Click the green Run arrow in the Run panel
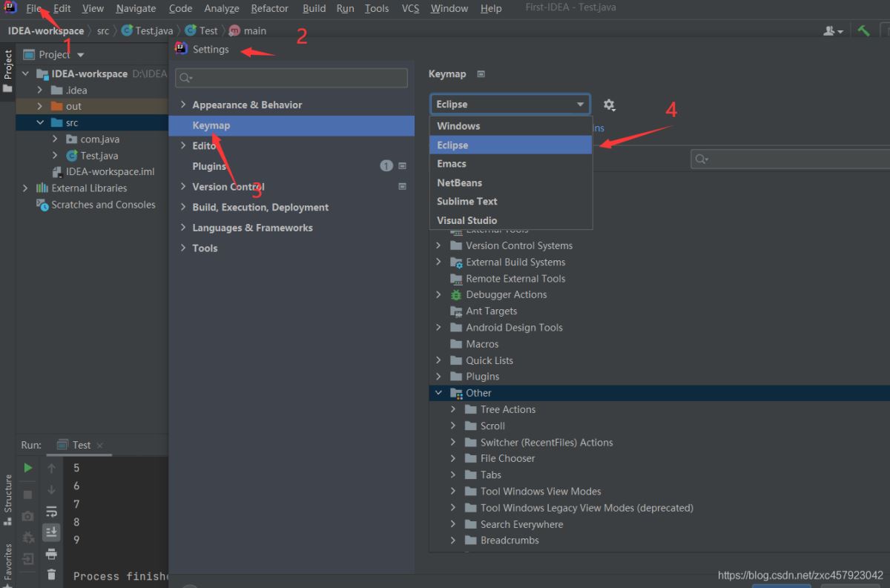Viewport: 890px width, 588px height. [28, 468]
